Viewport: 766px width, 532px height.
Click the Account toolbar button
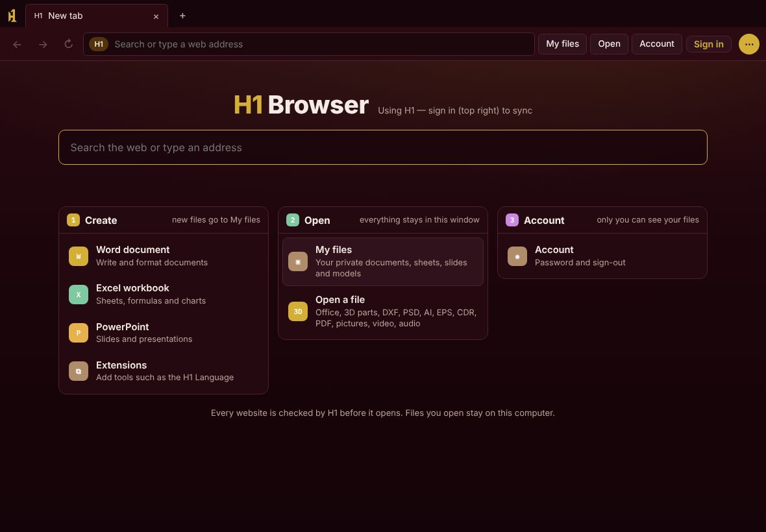point(656,44)
